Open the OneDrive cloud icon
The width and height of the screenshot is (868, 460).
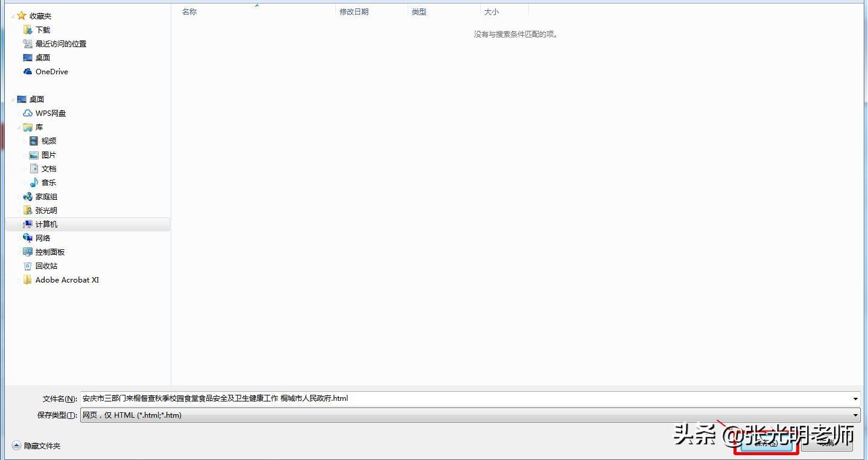click(x=28, y=71)
